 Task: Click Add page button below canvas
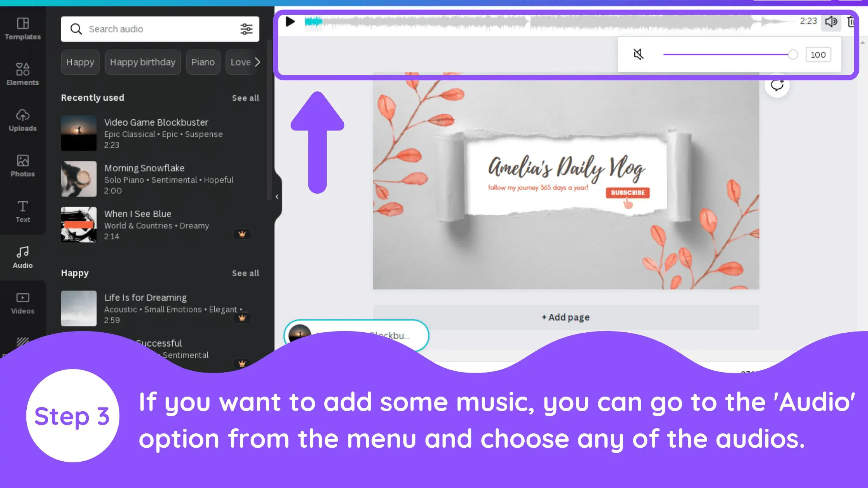point(565,316)
